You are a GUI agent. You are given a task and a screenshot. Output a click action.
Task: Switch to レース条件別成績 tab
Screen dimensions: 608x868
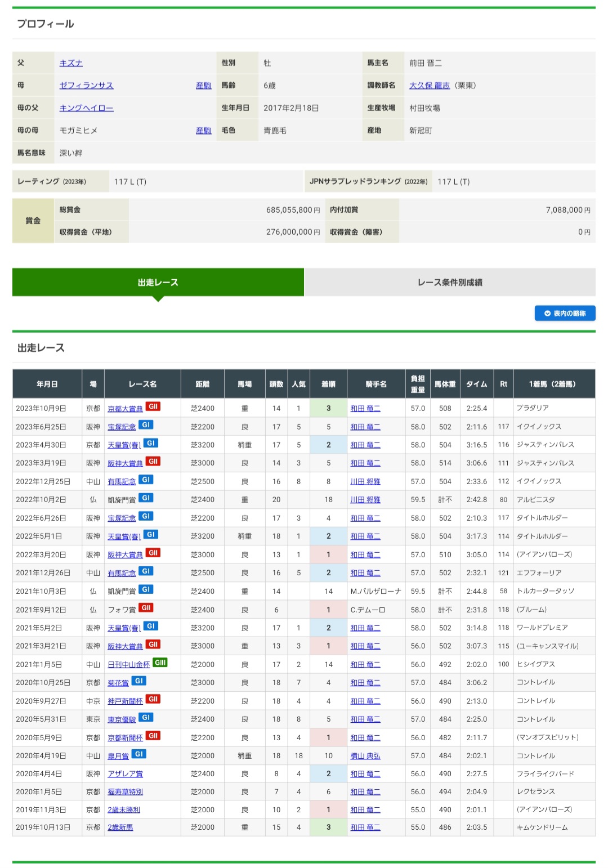449,282
